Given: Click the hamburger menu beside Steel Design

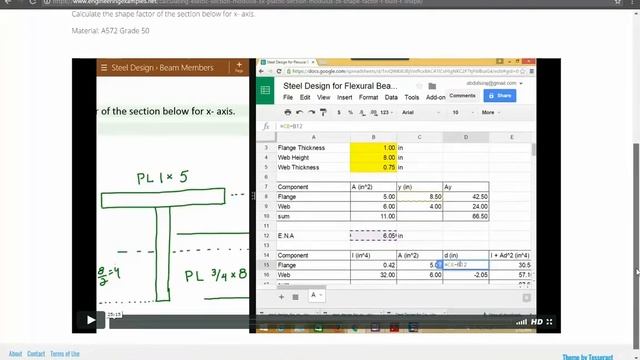Looking at the screenshot, I should click(104, 68).
